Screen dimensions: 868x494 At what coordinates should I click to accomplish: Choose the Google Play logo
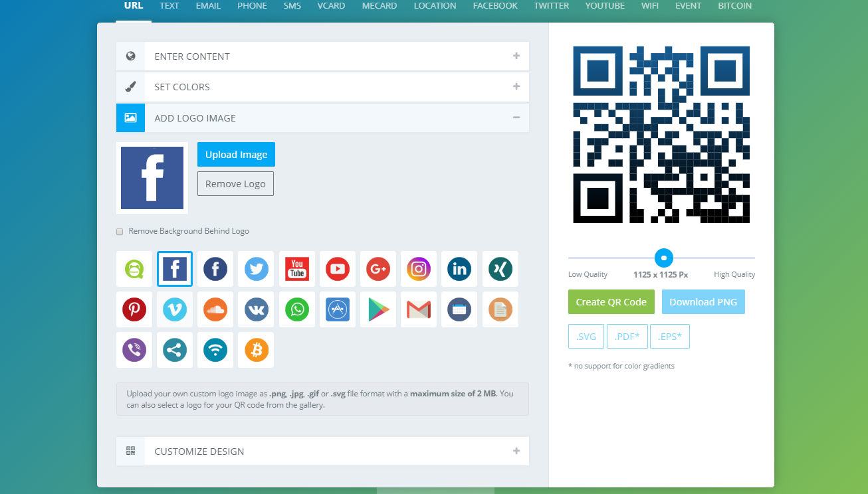(x=378, y=309)
